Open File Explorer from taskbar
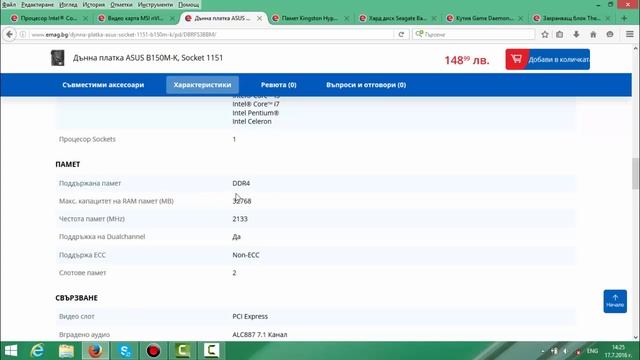The image size is (640, 360). click(66, 351)
